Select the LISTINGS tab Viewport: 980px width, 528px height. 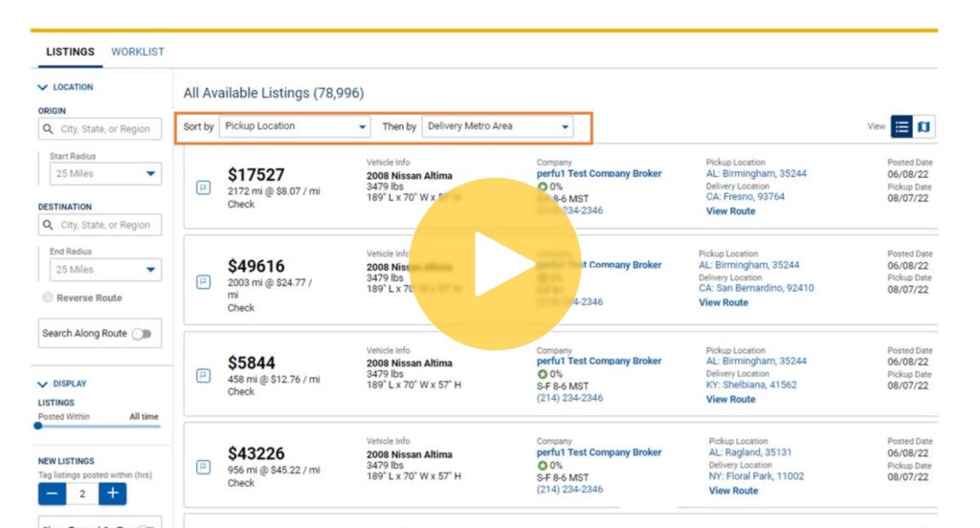pyautogui.click(x=70, y=52)
